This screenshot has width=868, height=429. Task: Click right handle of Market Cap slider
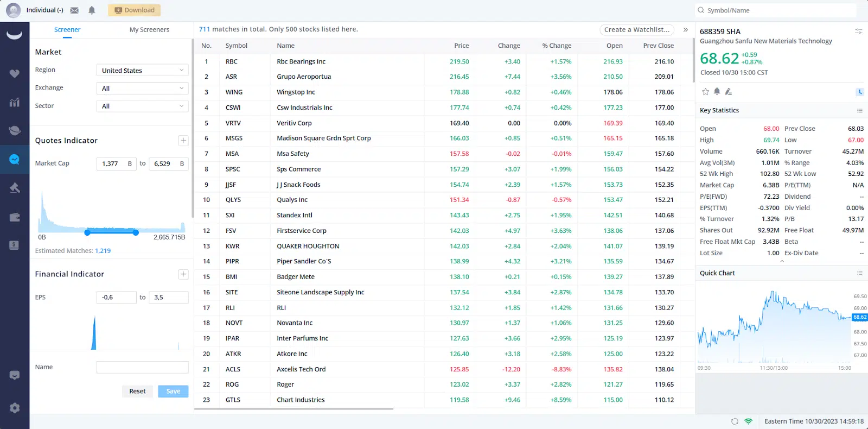pyautogui.click(x=136, y=232)
